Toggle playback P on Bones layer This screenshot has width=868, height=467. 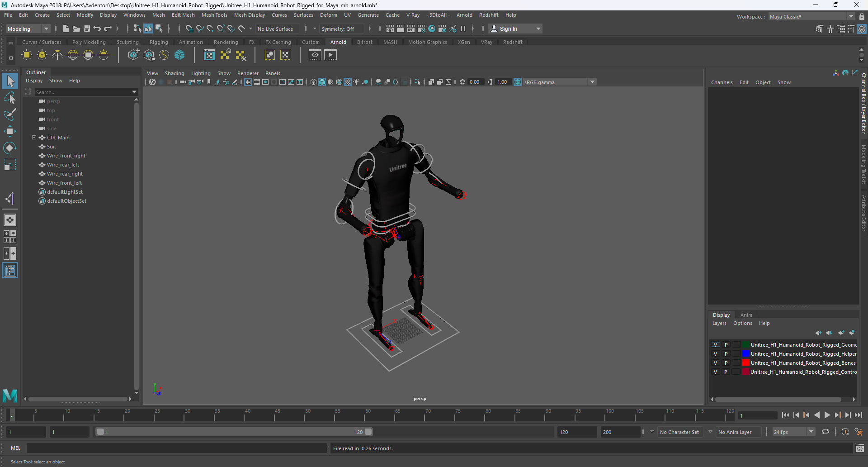tap(726, 363)
